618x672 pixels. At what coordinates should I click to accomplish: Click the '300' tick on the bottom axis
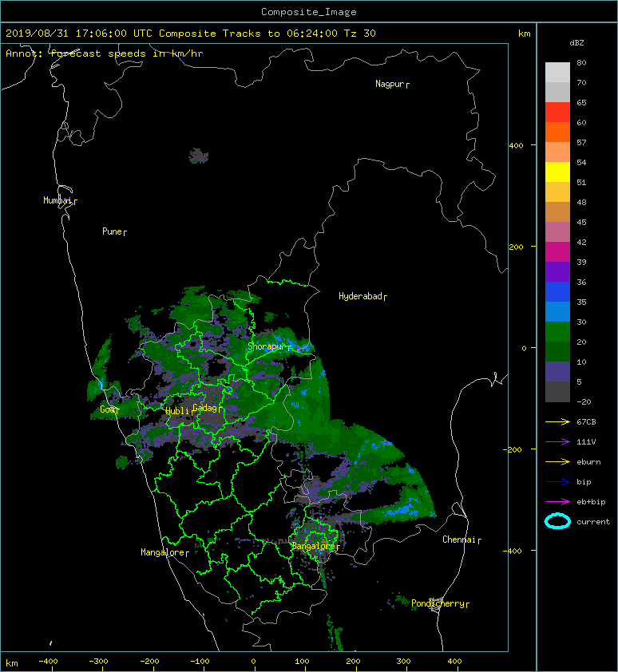pos(403,662)
